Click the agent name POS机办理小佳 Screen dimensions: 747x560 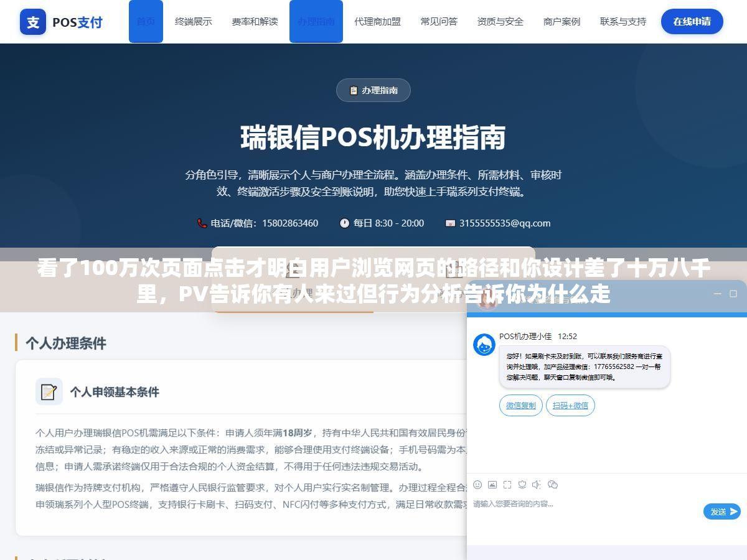[525, 336]
